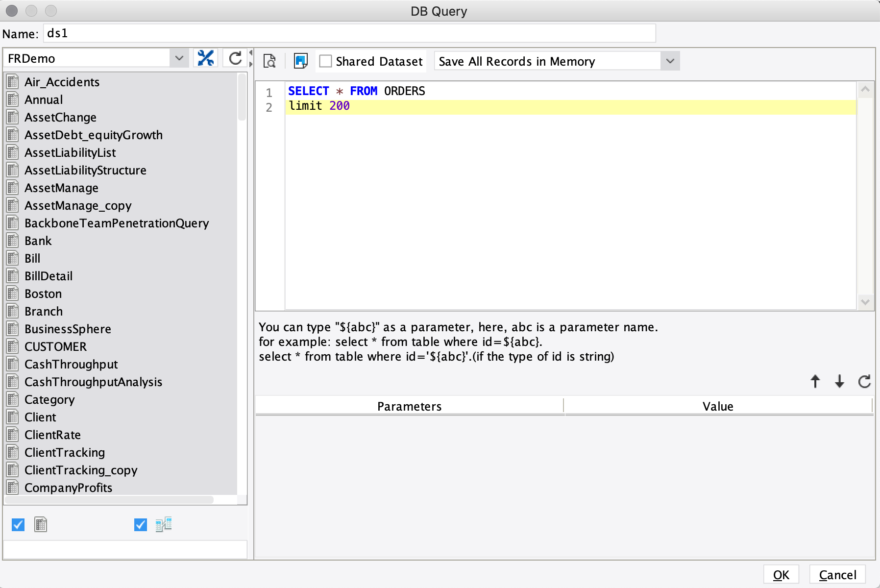Refresh the parameters list
The height and width of the screenshot is (588, 880).
[864, 381]
